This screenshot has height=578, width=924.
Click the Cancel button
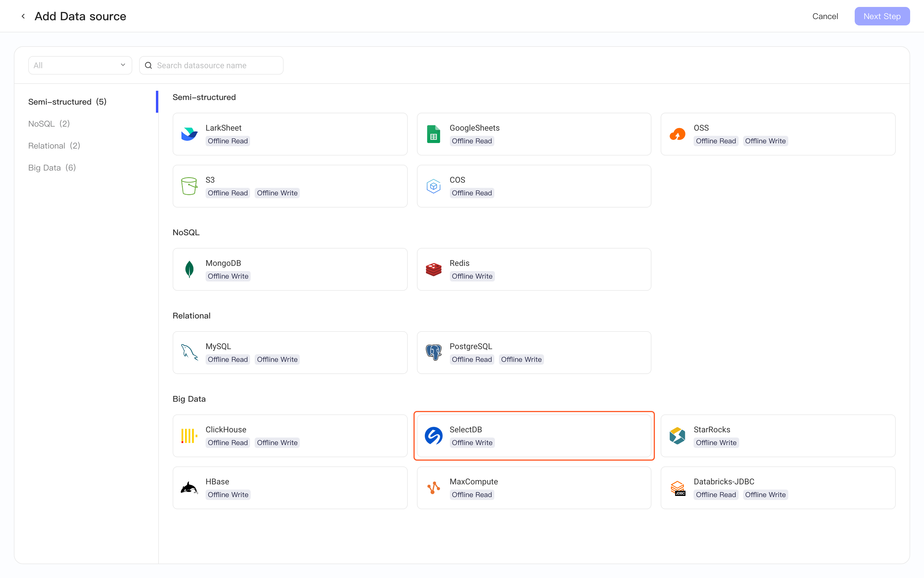(825, 16)
